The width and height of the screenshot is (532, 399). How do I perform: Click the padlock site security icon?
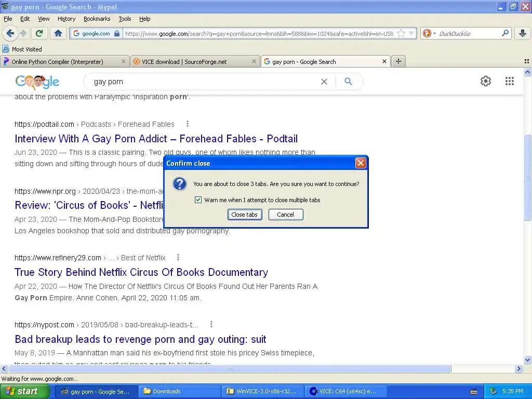click(x=117, y=33)
